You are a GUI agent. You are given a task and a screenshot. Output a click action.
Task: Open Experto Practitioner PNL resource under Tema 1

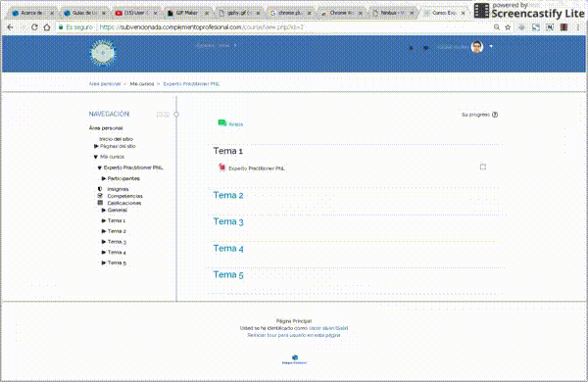click(x=257, y=168)
